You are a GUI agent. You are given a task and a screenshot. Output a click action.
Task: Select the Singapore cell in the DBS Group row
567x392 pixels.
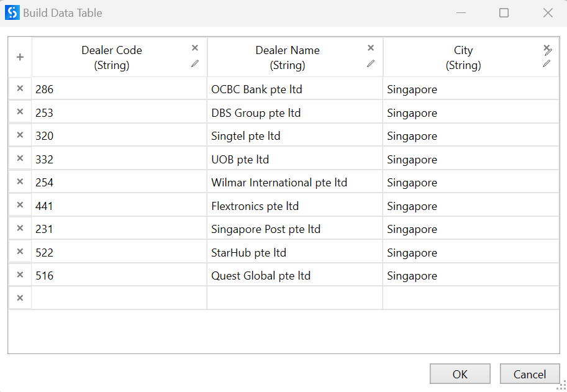(471, 112)
